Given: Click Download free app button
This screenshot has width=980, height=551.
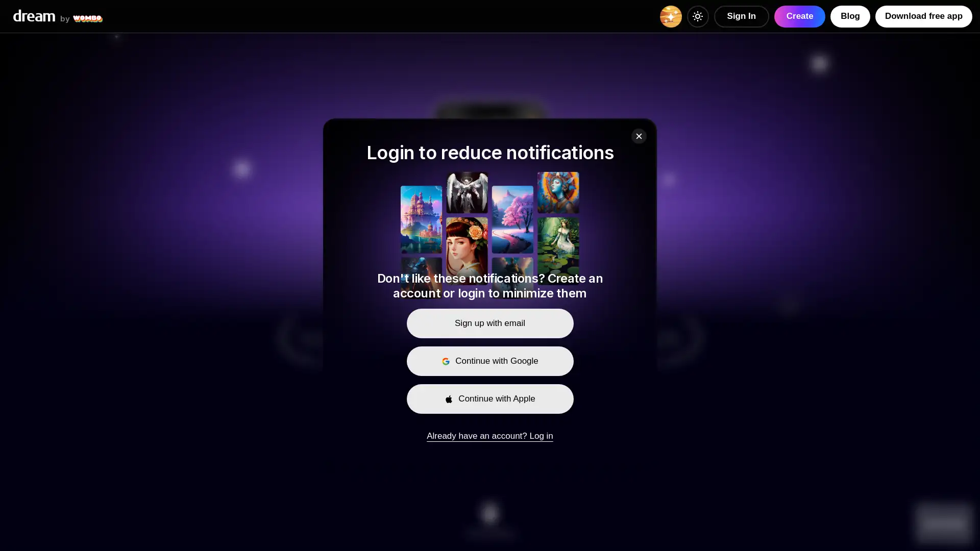Looking at the screenshot, I should [923, 16].
